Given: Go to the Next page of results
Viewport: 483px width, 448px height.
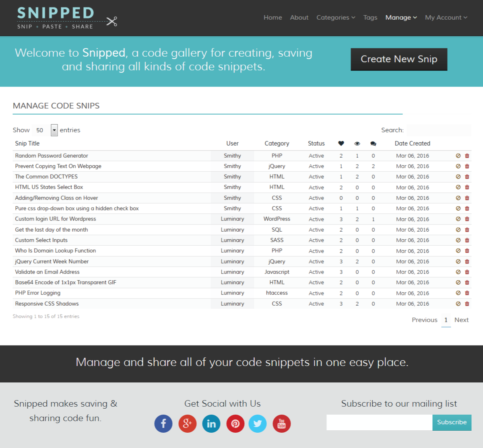Looking at the screenshot, I should tap(461, 320).
